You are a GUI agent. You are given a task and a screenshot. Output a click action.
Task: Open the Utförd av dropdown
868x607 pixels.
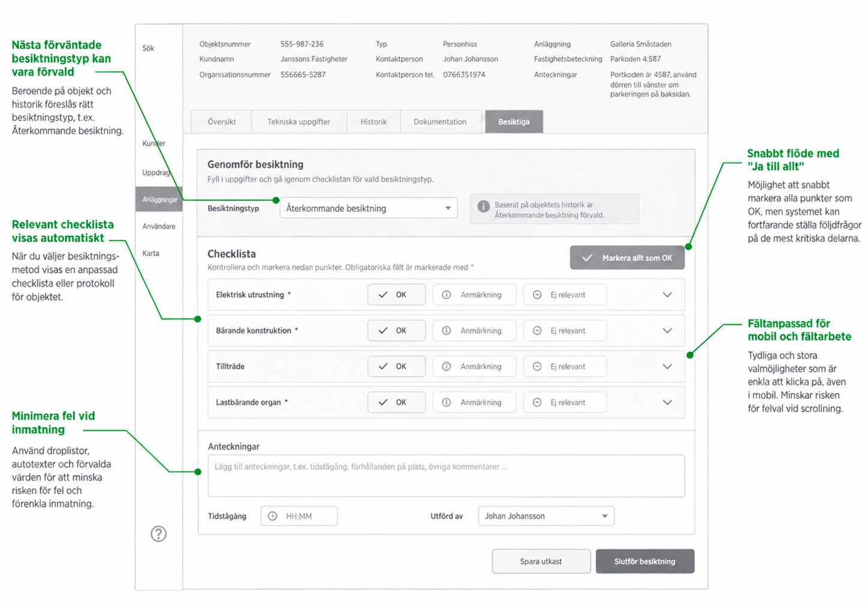point(546,516)
